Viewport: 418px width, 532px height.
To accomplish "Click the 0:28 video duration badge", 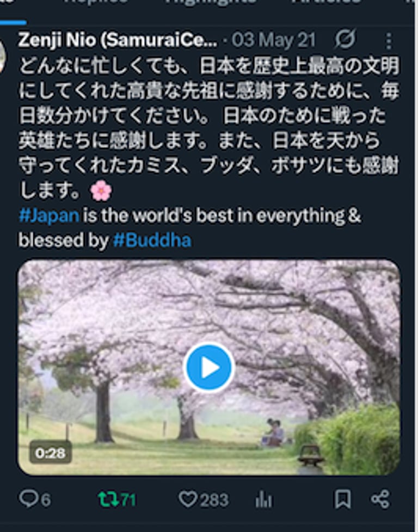I will (x=50, y=453).
